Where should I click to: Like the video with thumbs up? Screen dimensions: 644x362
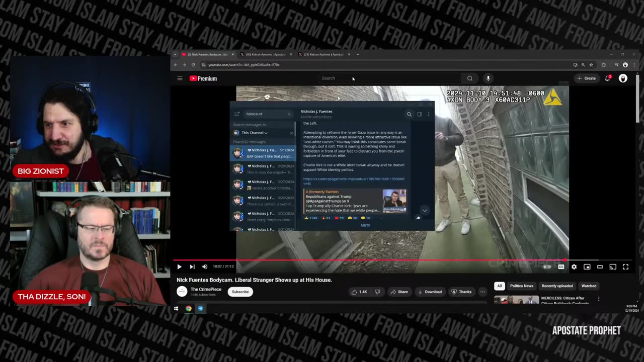tap(360, 292)
